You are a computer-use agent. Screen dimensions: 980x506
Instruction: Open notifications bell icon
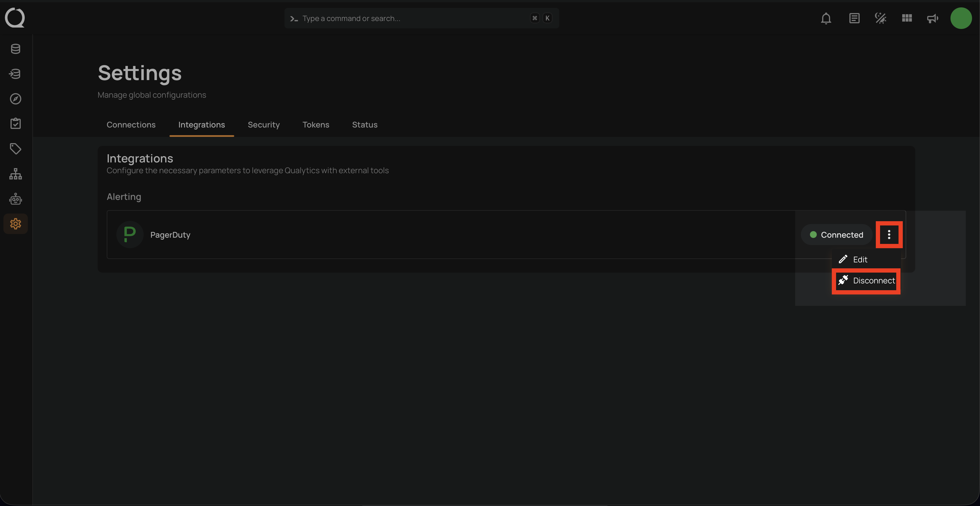pyautogui.click(x=826, y=18)
